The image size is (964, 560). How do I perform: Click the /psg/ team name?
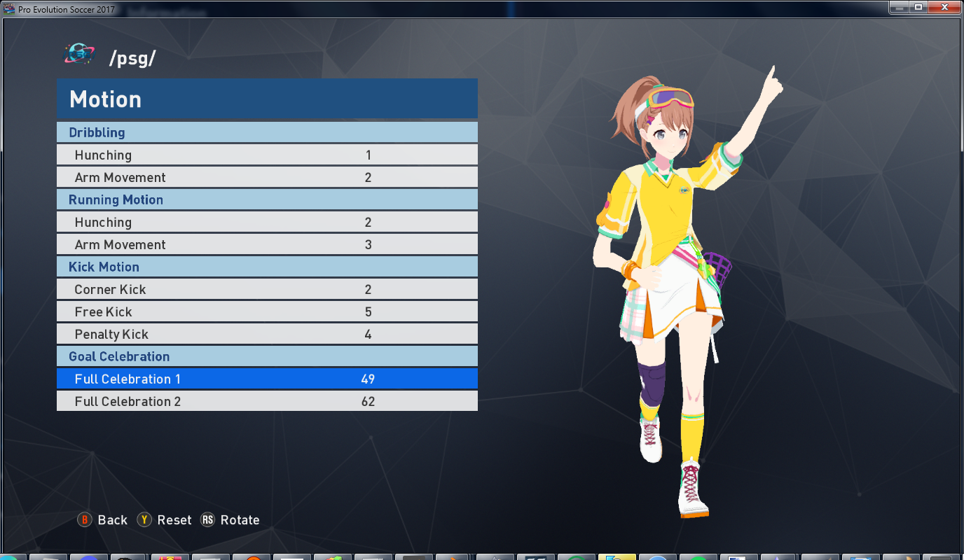[132, 59]
